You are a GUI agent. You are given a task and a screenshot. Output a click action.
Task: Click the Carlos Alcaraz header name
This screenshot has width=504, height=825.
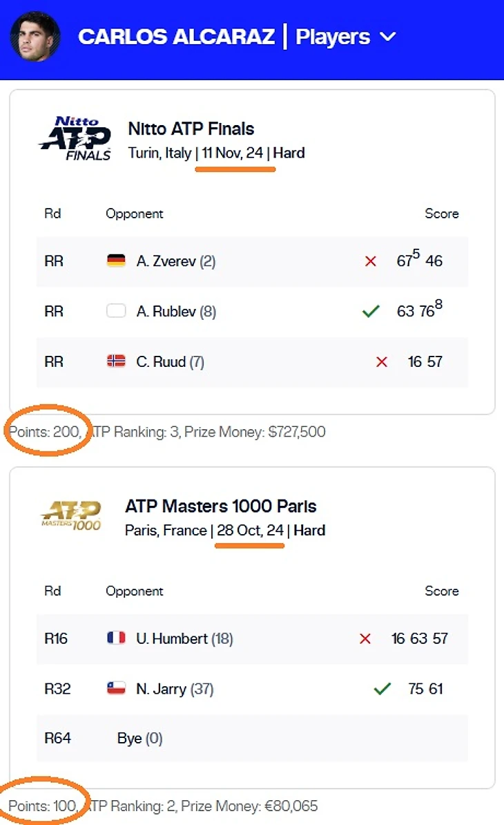(x=177, y=37)
